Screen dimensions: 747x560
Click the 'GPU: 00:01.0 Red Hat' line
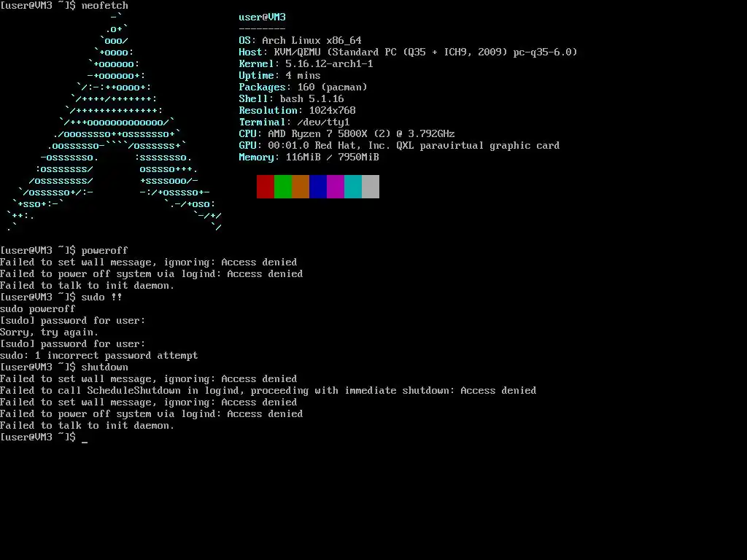pyautogui.click(x=399, y=145)
